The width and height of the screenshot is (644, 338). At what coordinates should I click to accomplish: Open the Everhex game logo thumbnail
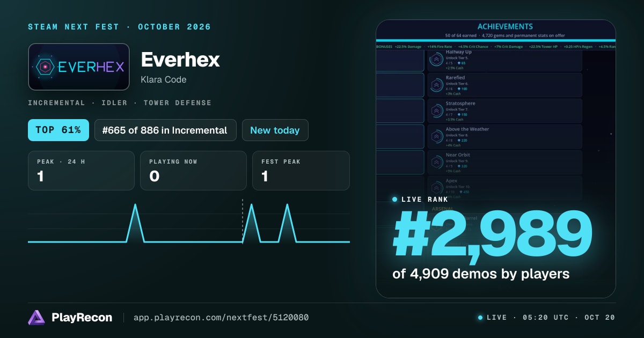click(79, 67)
